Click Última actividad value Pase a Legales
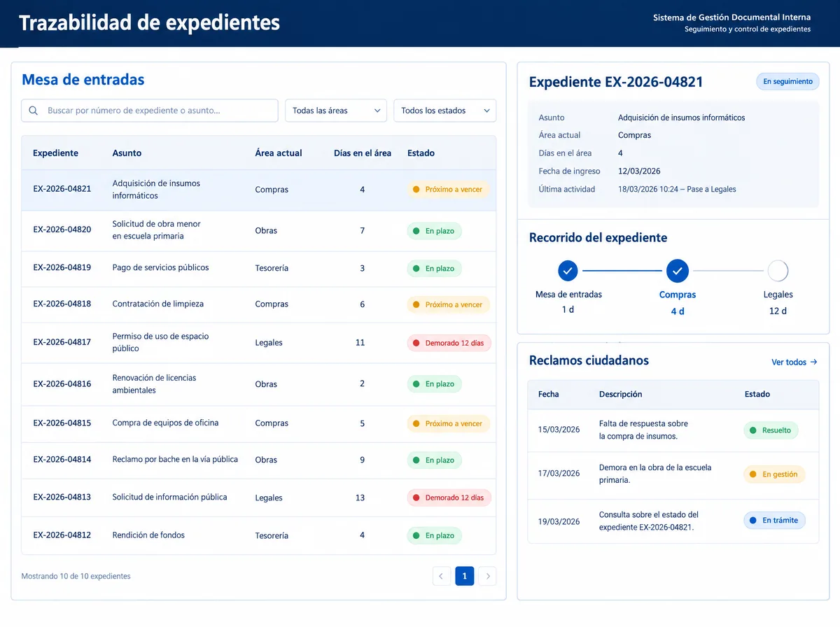This screenshot has width=840, height=627. point(677,189)
